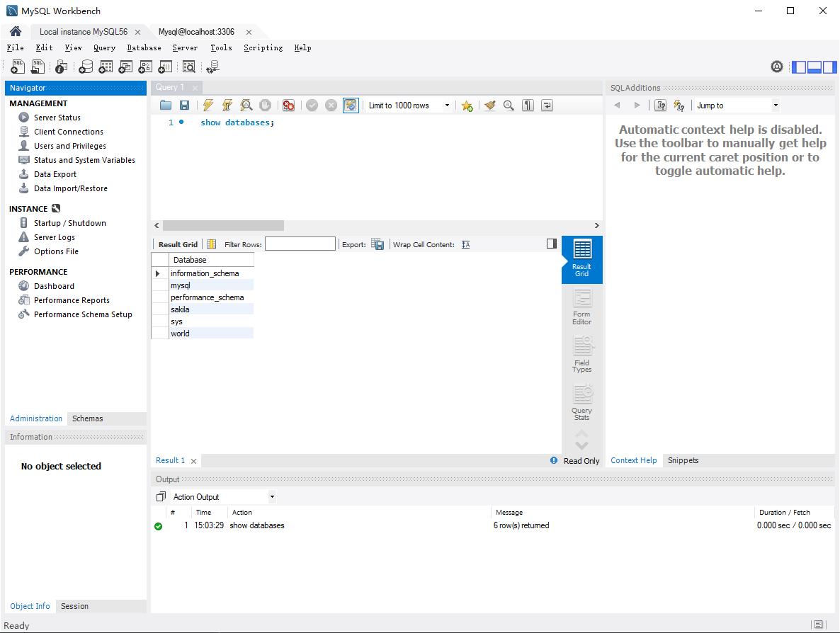The image size is (840, 633).
Task: Open Workbench preferences gear icon
Action: 777,67
